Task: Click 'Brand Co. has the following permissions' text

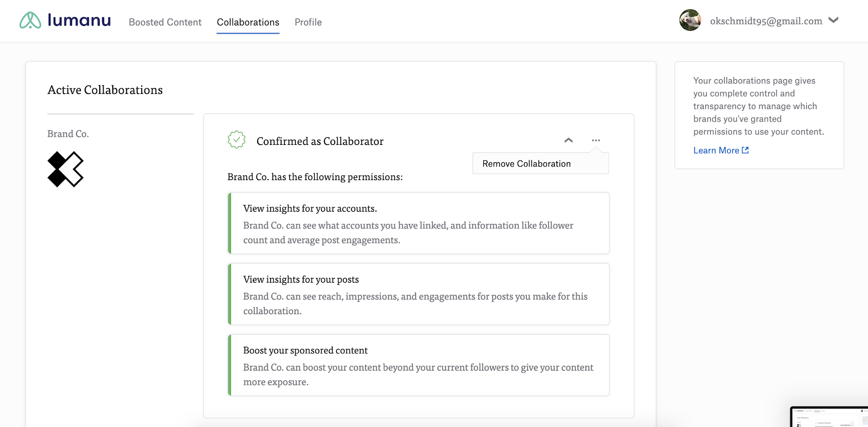Action: (x=315, y=177)
